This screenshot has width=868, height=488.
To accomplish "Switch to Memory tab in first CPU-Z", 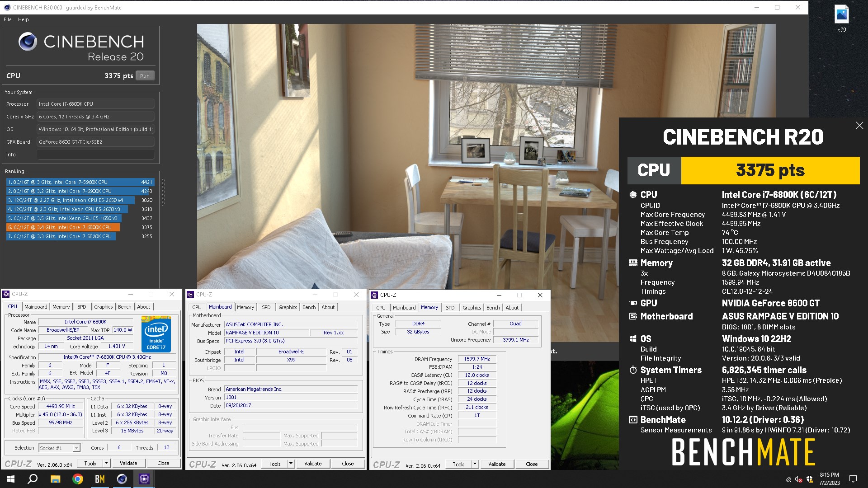I will tap(61, 307).
